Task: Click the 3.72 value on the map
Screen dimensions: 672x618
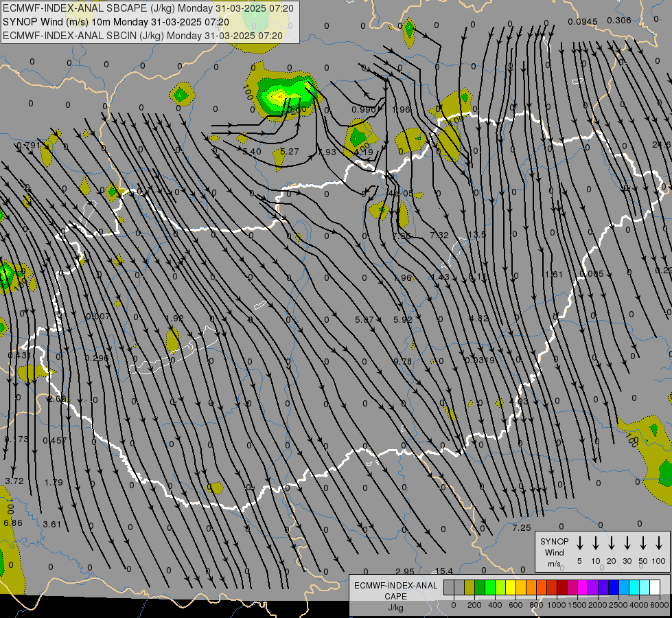Action: [x=14, y=481]
